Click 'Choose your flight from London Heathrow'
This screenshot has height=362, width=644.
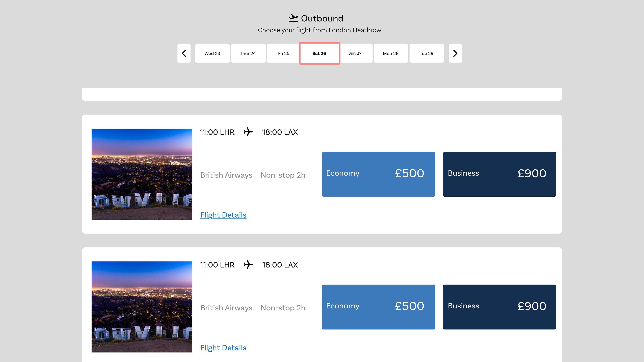[x=319, y=30]
